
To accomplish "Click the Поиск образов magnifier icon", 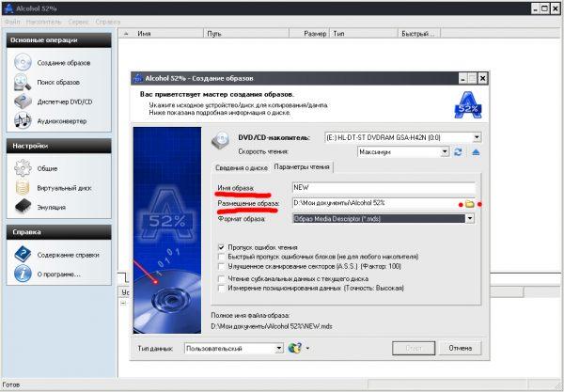I will (x=23, y=82).
